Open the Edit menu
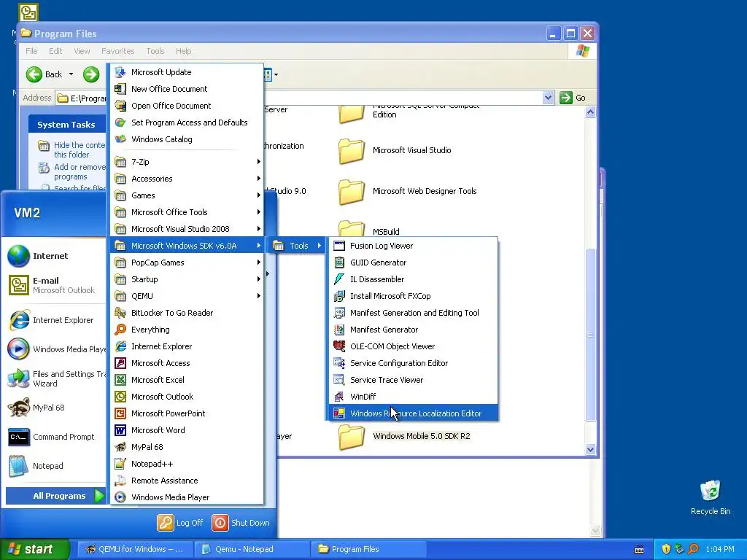Viewport: 747px width, 560px height. 55,51
